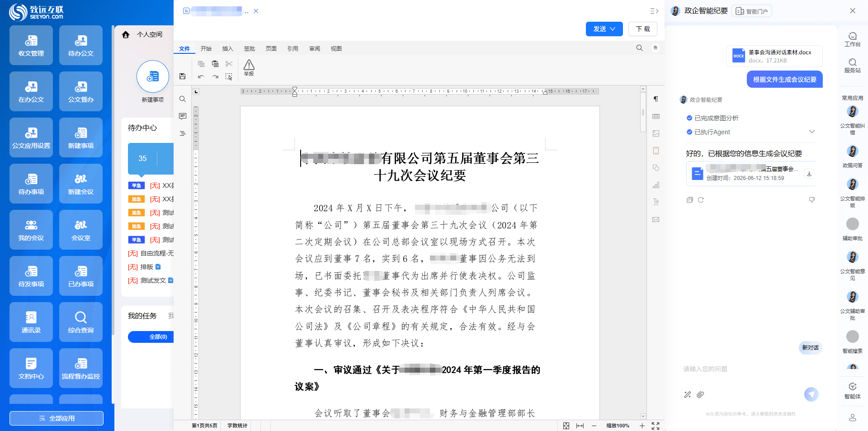Open the 文档中心 tile

[x=31, y=368]
